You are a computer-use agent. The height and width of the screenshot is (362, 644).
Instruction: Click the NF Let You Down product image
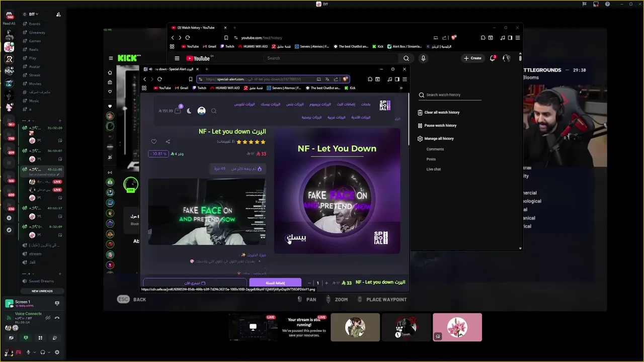[337, 191]
